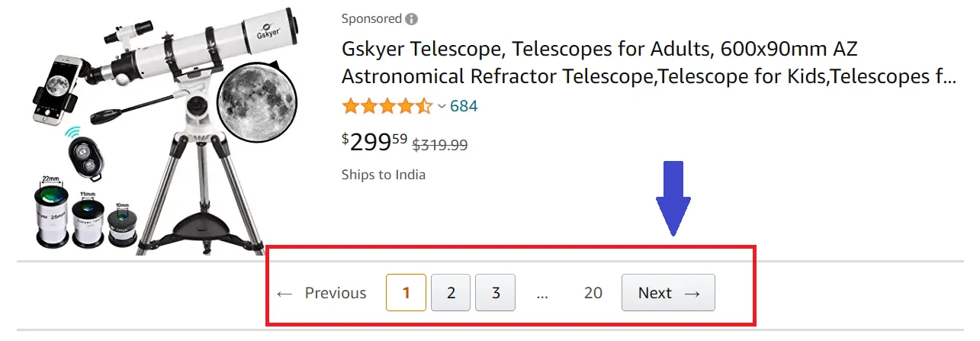Click the Ships to India text
980x341 pixels.
[384, 175]
